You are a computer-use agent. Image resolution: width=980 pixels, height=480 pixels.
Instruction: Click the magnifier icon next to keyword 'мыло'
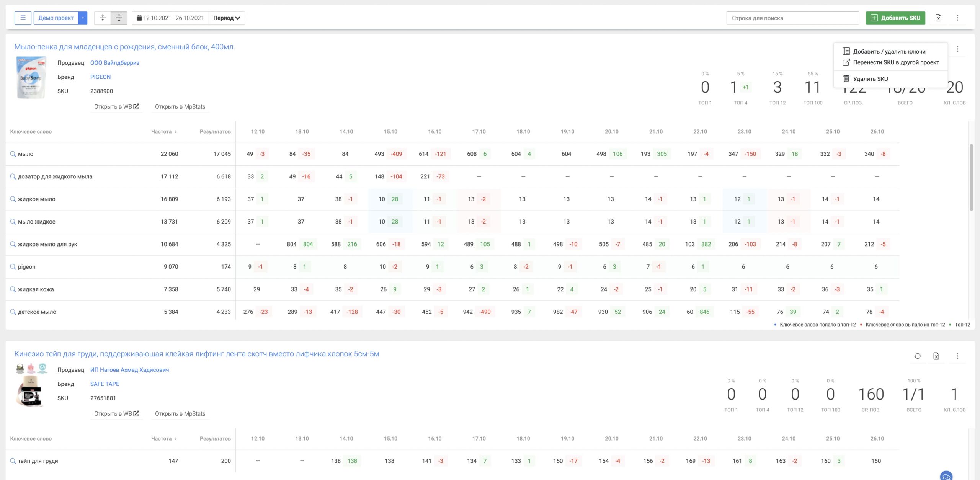click(12, 153)
